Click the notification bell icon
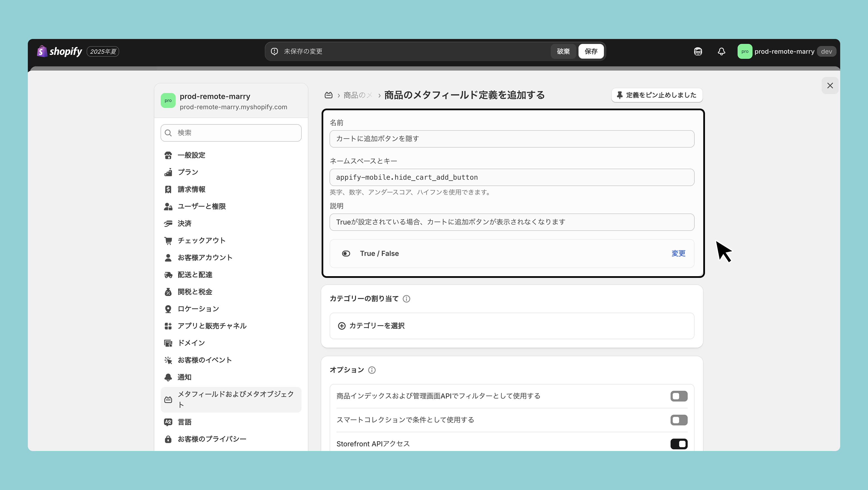Image resolution: width=868 pixels, height=490 pixels. pyautogui.click(x=721, y=51)
